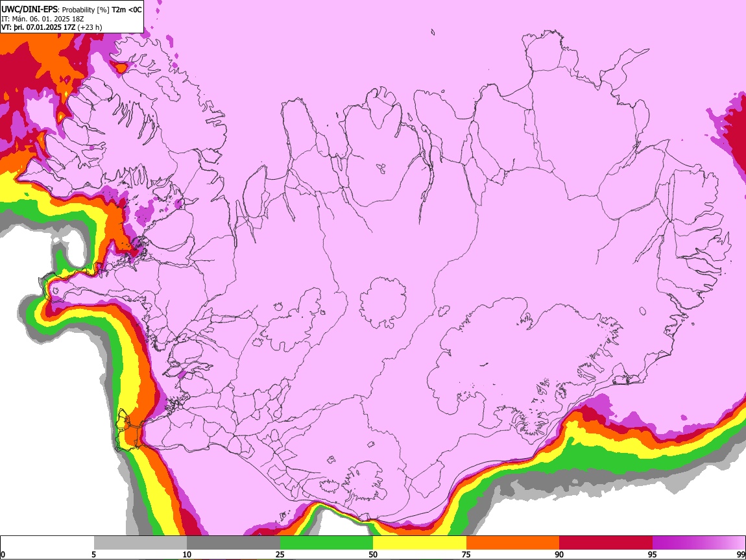Click the '5' legend label
The width and height of the screenshot is (746, 560).
[x=93, y=555]
